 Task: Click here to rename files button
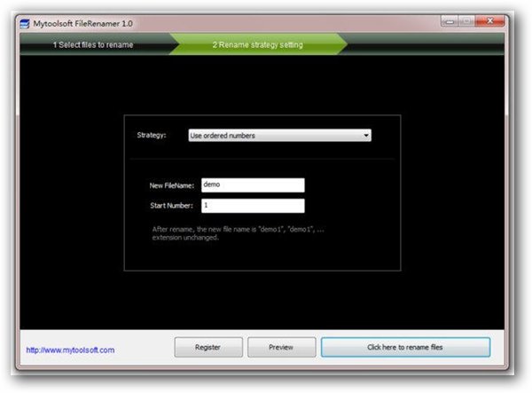pos(405,347)
